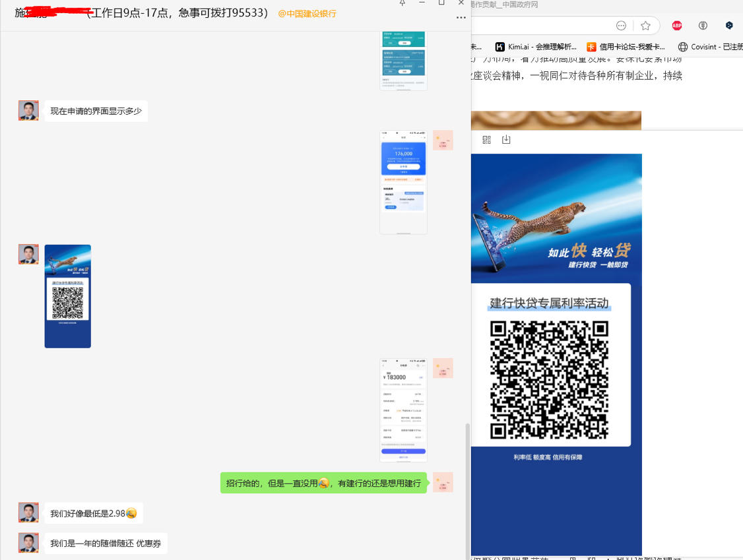Recognize QR code using the image viewer icon
Screen dimensions: 743x560
point(487,140)
